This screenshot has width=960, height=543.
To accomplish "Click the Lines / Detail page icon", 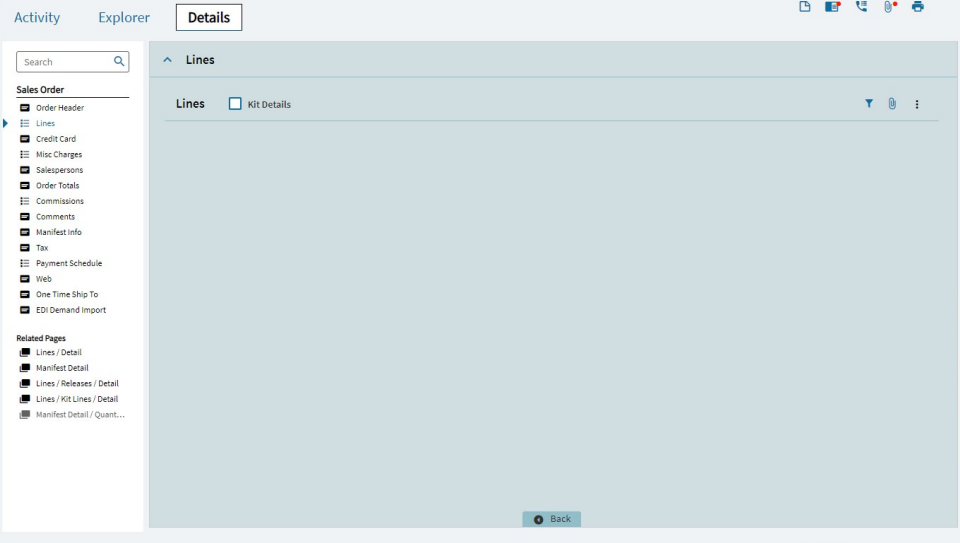I will click(x=24, y=353).
